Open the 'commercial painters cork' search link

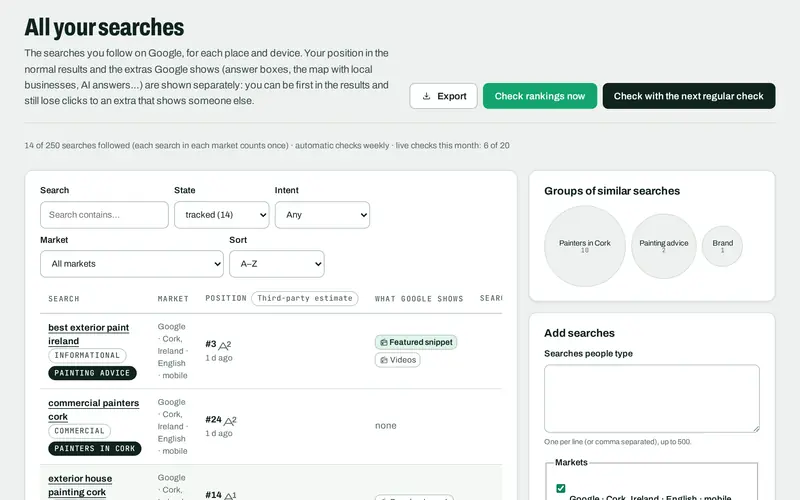click(93, 410)
